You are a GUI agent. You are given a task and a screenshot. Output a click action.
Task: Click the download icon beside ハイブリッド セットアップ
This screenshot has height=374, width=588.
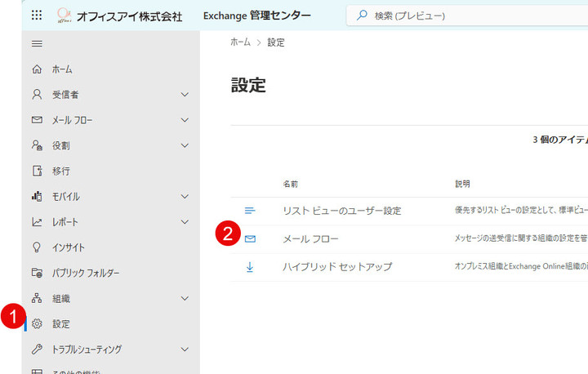point(250,267)
